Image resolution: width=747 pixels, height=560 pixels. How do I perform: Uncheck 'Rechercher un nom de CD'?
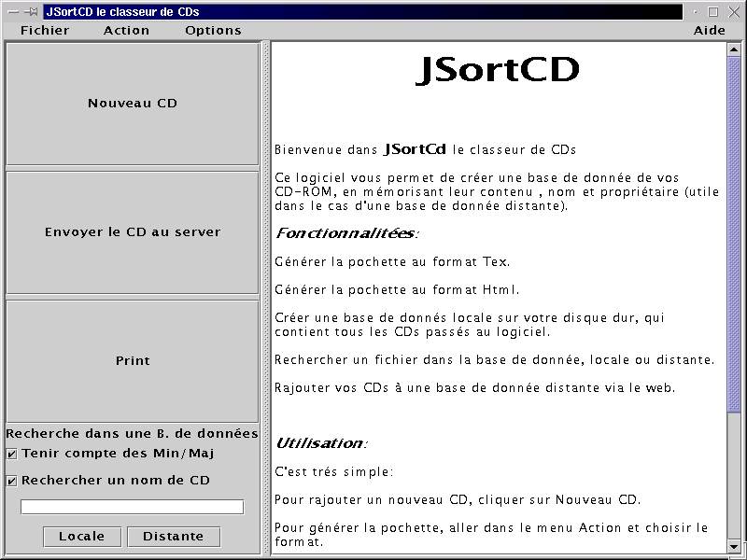12,482
